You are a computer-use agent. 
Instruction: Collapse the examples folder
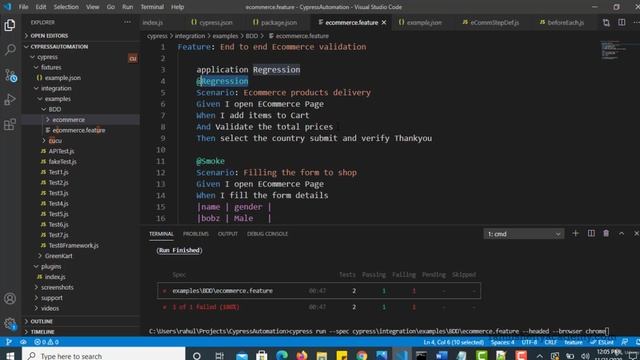click(x=58, y=99)
